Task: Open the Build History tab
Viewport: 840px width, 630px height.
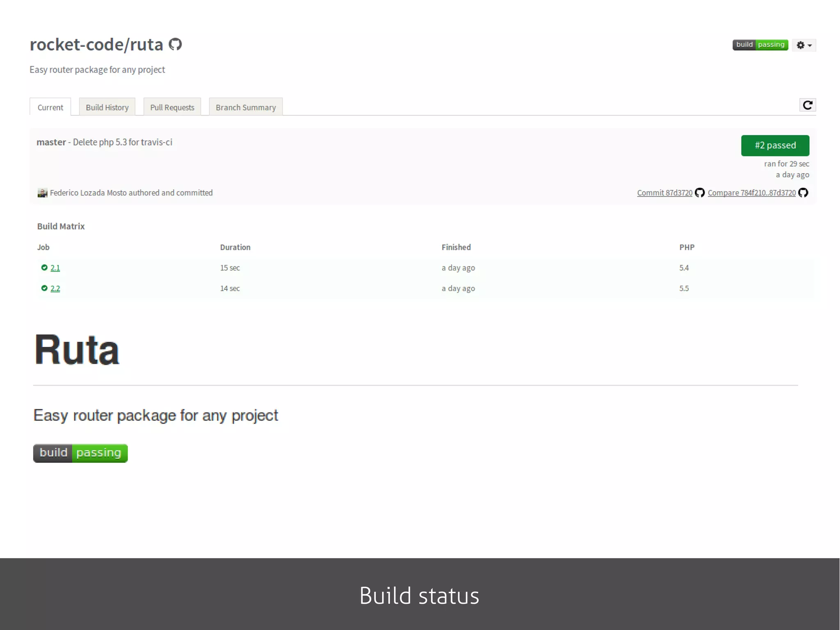Action: 107,107
